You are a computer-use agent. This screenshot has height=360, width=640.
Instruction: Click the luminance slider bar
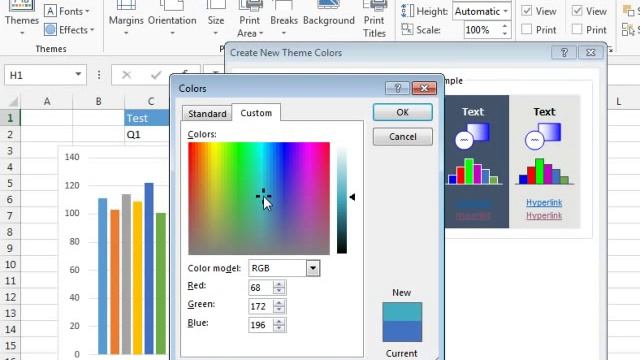[342, 198]
